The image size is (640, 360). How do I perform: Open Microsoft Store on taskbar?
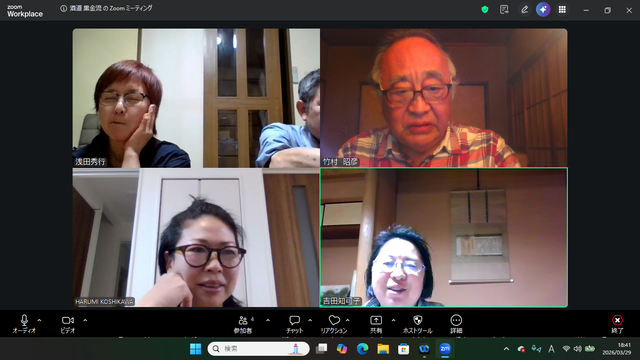[x=403, y=349]
